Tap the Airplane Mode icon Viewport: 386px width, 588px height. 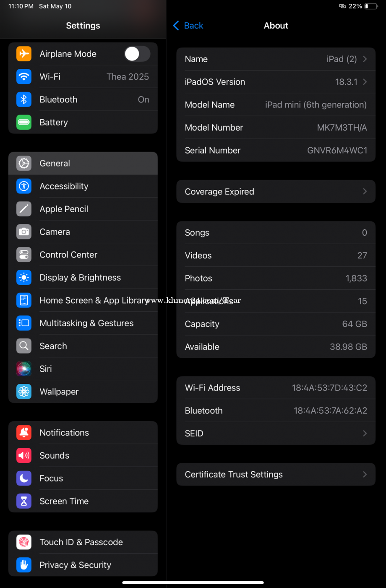(x=24, y=54)
